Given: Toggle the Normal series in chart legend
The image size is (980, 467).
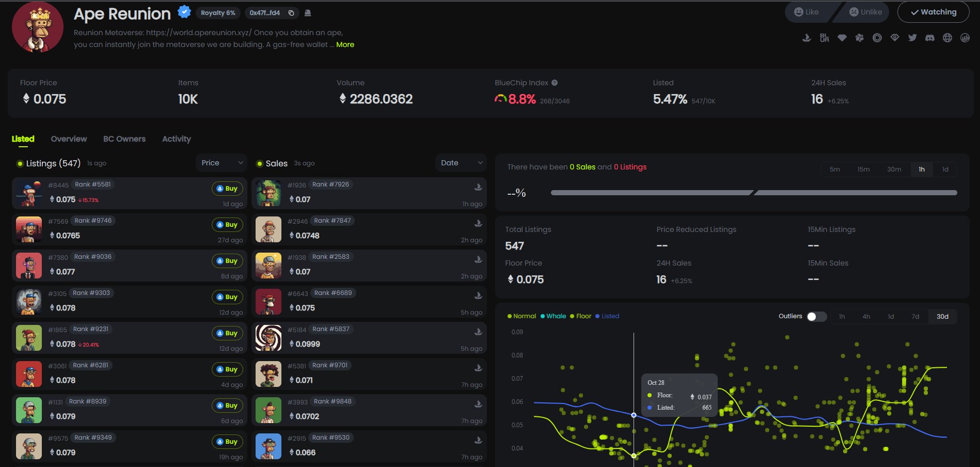Looking at the screenshot, I should pos(522,316).
